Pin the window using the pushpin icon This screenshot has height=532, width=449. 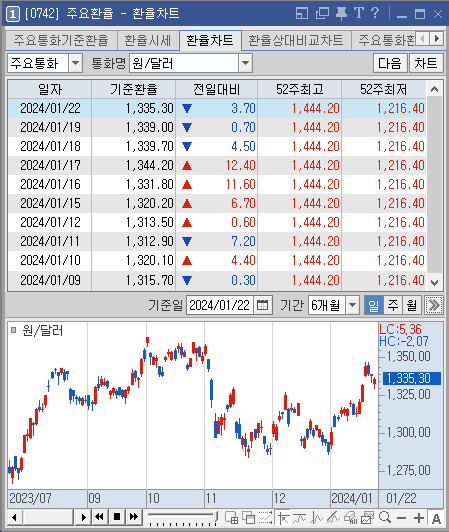[x=341, y=14]
